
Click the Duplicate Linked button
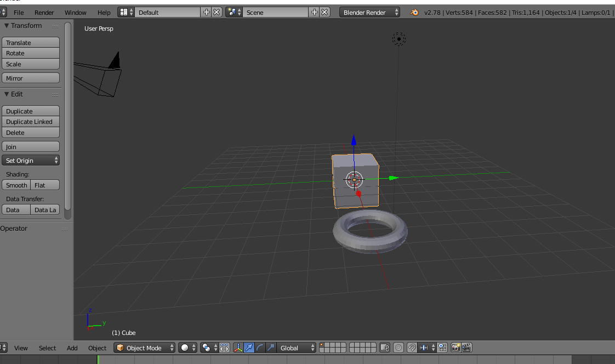click(31, 122)
